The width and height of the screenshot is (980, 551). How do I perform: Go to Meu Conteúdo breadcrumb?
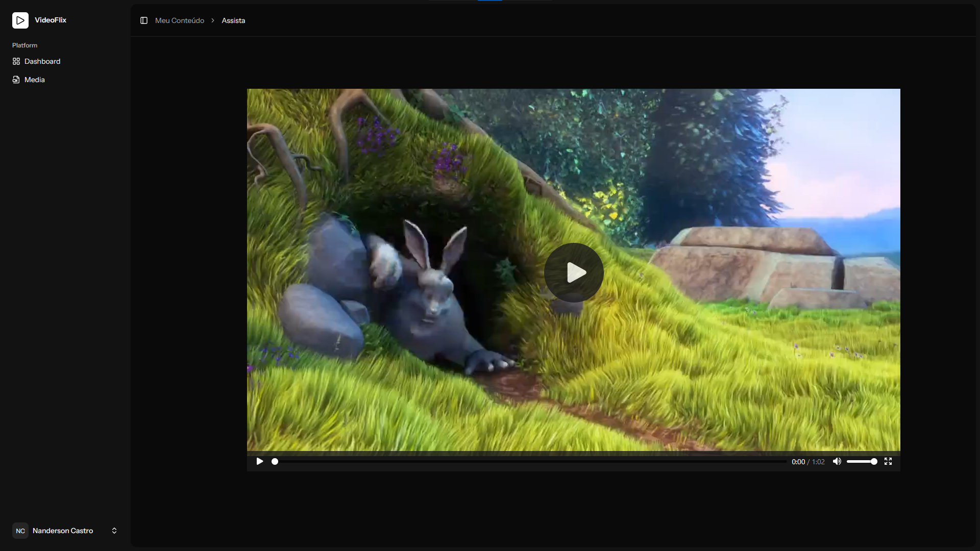pyautogui.click(x=180, y=20)
